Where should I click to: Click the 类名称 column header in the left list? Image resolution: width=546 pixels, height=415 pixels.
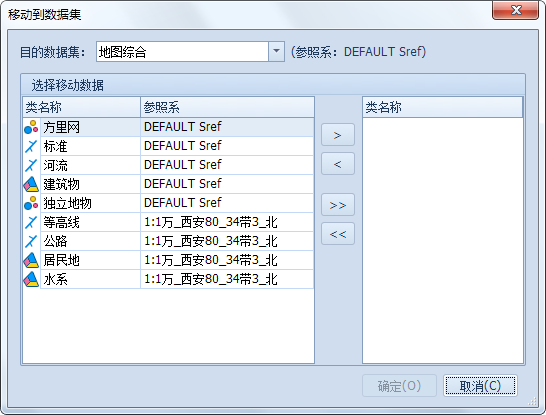coord(81,107)
